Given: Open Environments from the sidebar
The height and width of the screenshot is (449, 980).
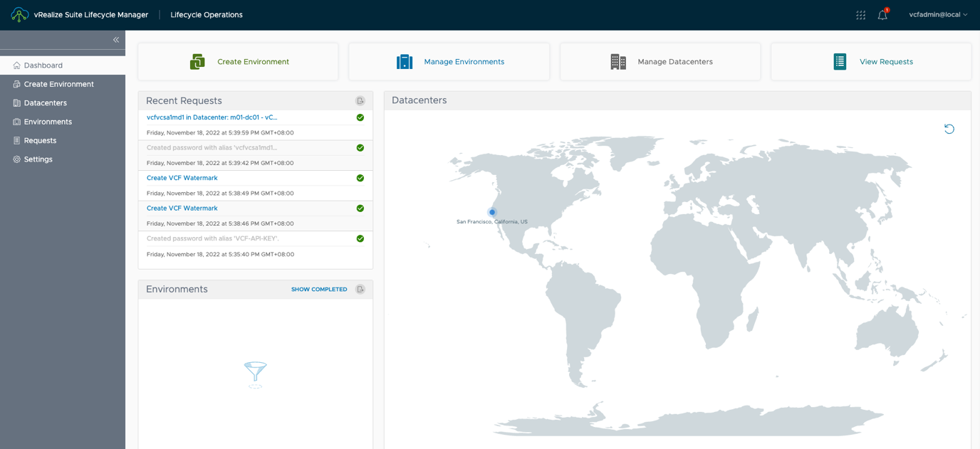Looking at the screenshot, I should pyautogui.click(x=63, y=122).
